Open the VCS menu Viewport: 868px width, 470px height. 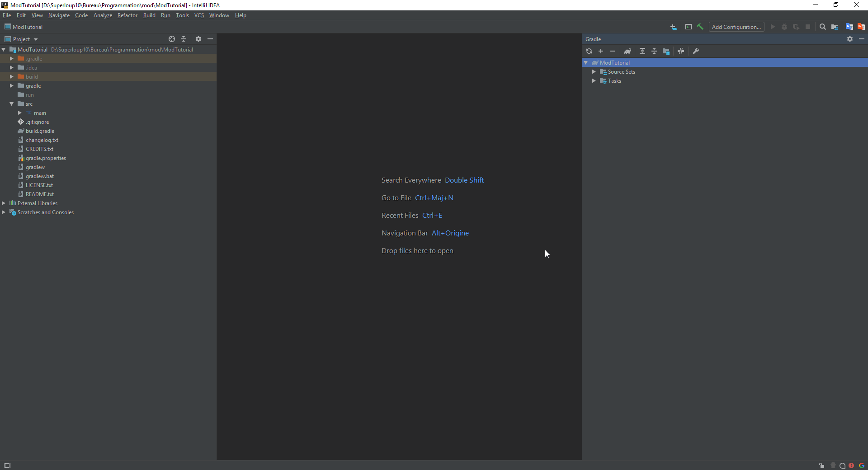pos(199,15)
